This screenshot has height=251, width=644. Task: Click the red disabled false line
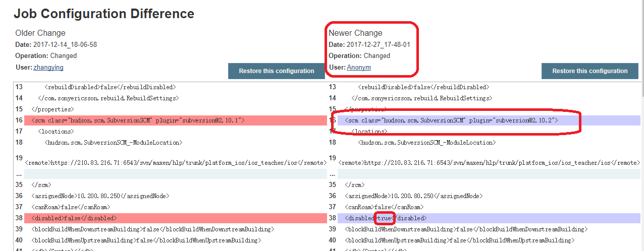pyautogui.click(x=74, y=218)
